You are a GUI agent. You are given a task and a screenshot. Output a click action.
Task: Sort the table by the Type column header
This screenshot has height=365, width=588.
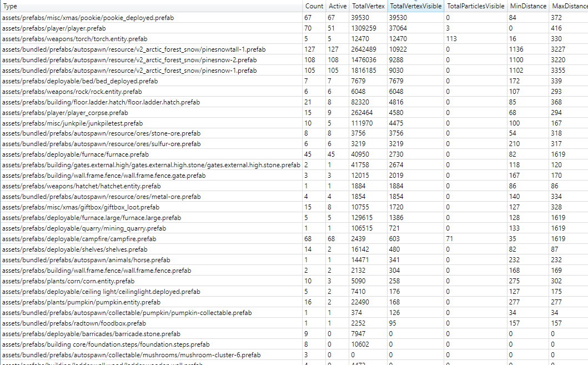tap(151, 6)
